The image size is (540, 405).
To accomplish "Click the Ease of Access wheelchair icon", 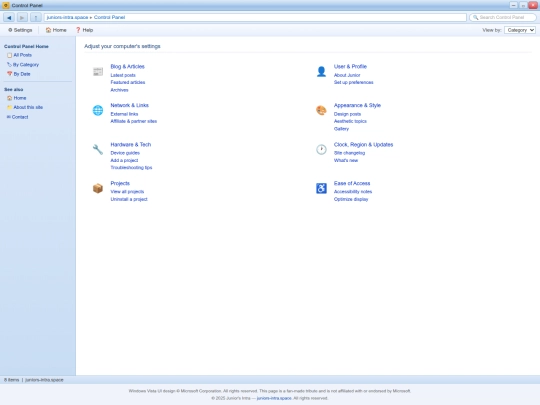I will pos(321,188).
